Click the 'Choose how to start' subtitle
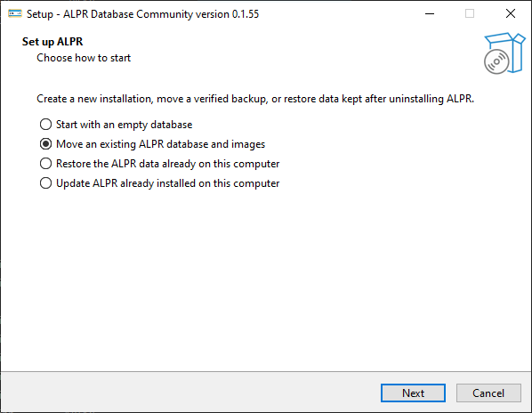The height and width of the screenshot is (413, 532). click(84, 58)
